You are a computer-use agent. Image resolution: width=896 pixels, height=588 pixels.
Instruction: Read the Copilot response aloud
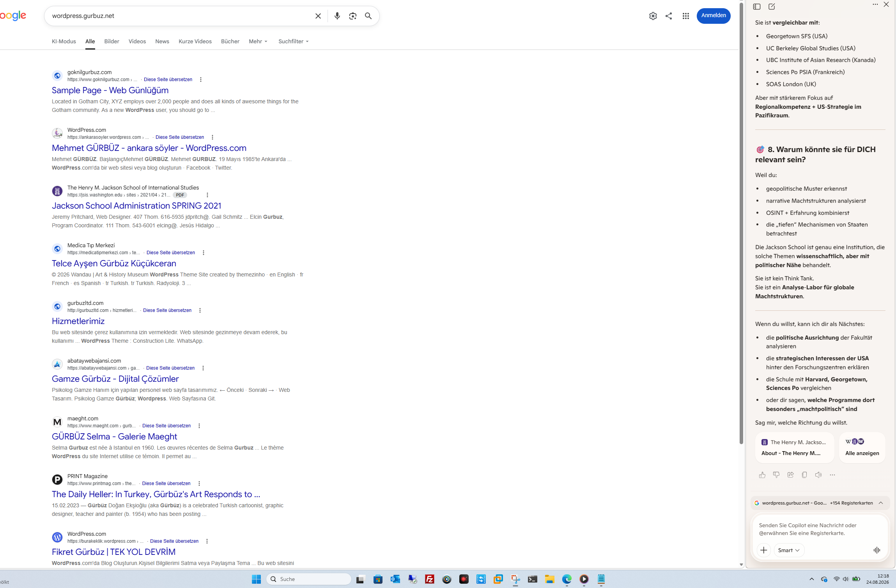click(818, 475)
